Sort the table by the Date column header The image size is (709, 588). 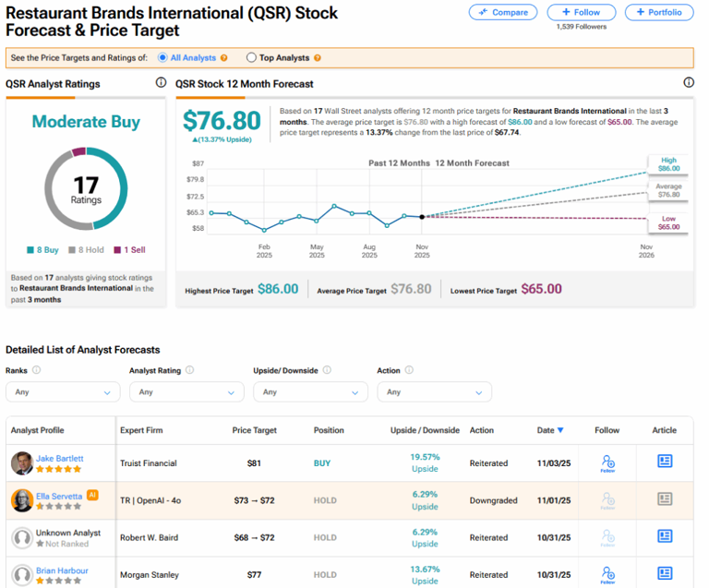550,430
